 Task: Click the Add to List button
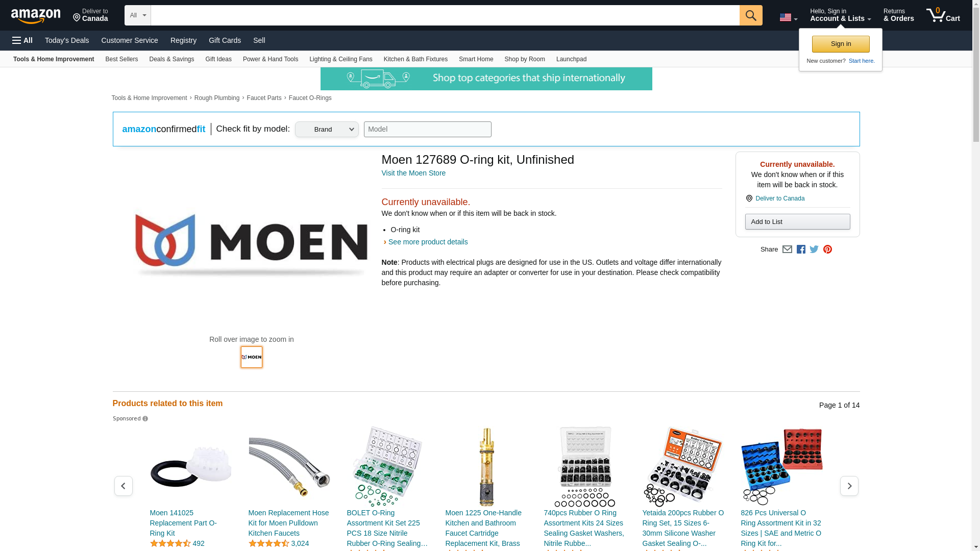tap(797, 221)
